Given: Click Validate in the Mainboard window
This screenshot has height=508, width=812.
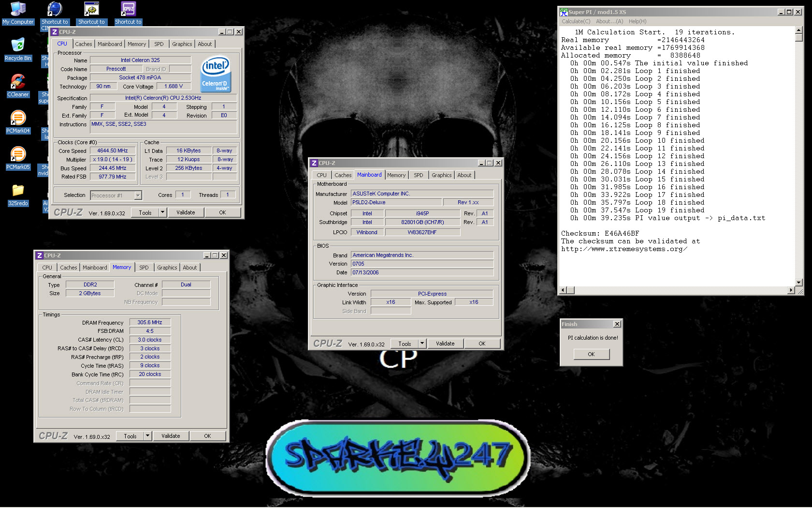Looking at the screenshot, I should coord(445,343).
